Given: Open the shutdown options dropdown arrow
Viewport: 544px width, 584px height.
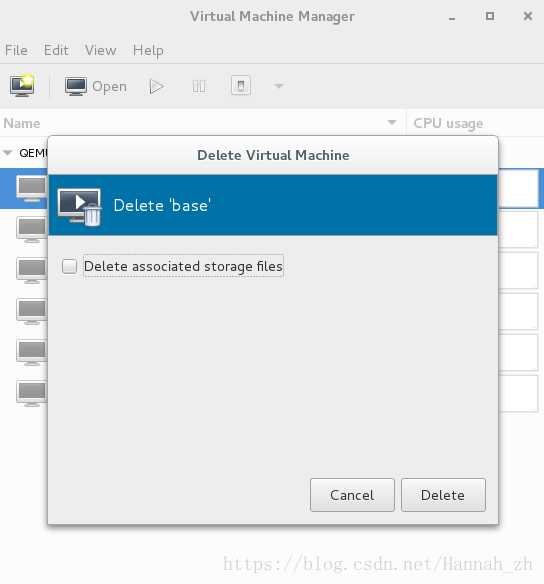Looking at the screenshot, I should pyautogui.click(x=279, y=86).
